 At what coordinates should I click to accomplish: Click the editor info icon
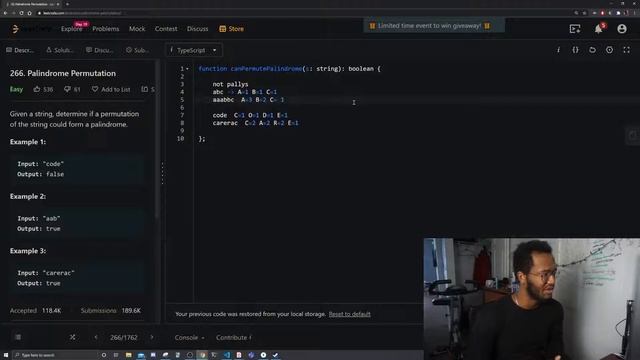pyautogui.click(x=558, y=50)
